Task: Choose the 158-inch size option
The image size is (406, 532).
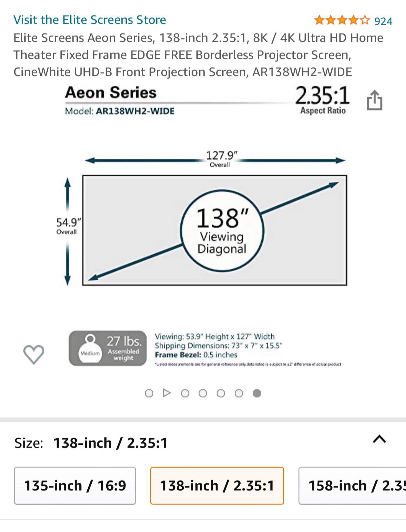Action: pyautogui.click(x=352, y=486)
